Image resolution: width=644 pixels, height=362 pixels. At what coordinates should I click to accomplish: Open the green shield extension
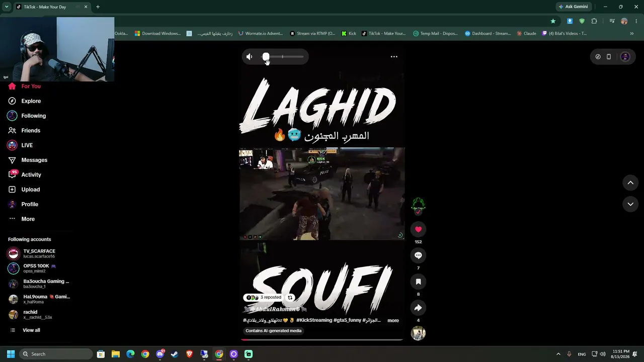tap(582, 21)
